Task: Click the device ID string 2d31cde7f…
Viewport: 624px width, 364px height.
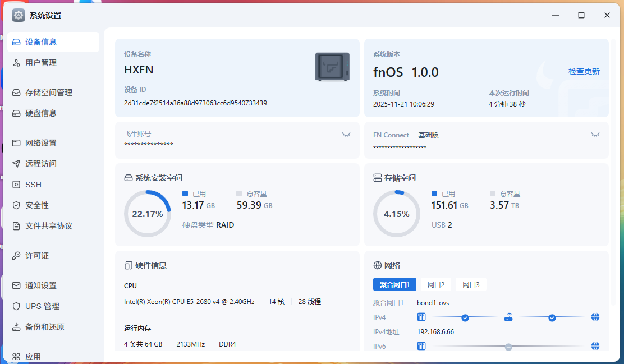Action: click(195, 103)
